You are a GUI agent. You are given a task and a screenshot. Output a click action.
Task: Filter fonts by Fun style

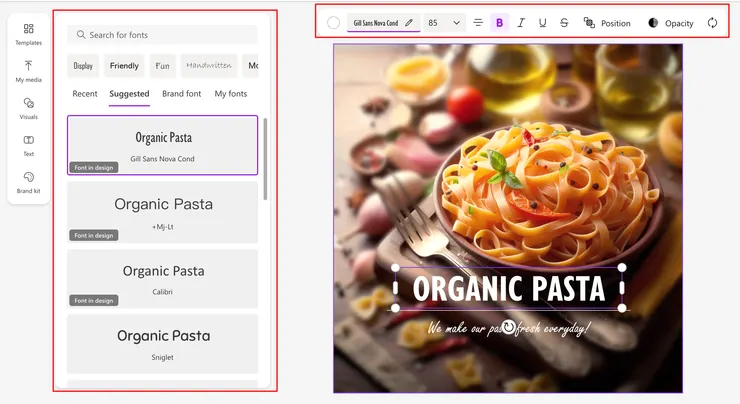tap(162, 66)
